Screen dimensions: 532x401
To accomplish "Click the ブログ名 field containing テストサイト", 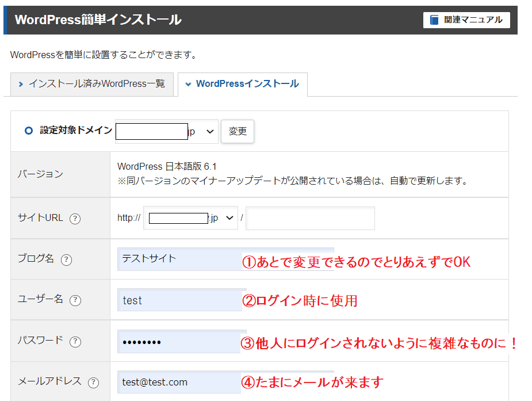I will pos(225,259).
